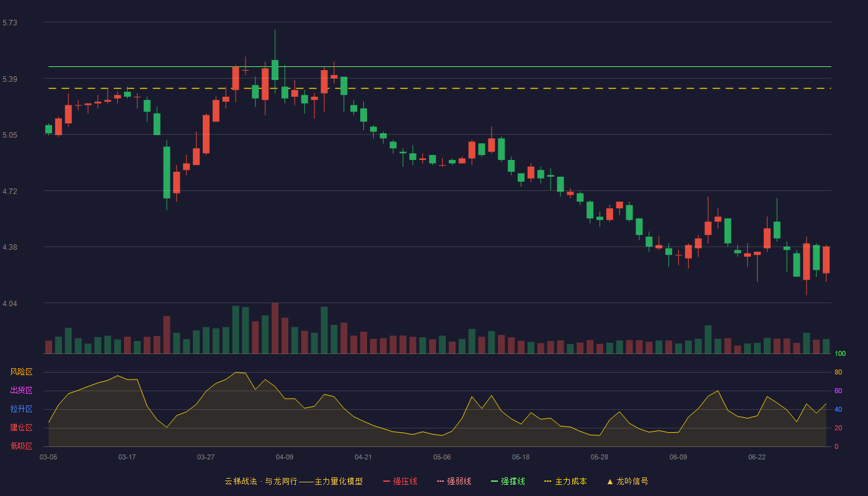
Task: Click the red 20 indicator scale value
Action: pyautogui.click(x=838, y=428)
